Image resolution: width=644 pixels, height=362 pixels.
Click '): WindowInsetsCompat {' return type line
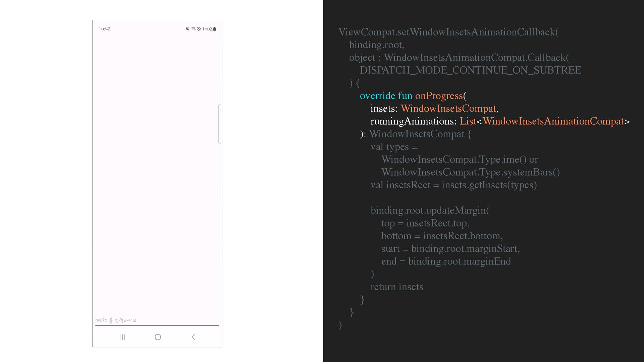pyautogui.click(x=416, y=134)
